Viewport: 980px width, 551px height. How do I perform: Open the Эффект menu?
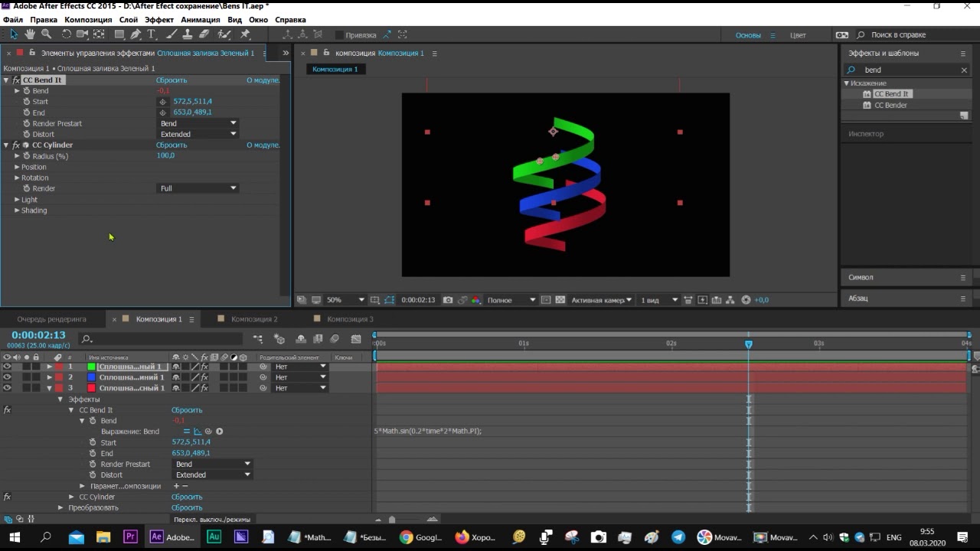coord(159,19)
